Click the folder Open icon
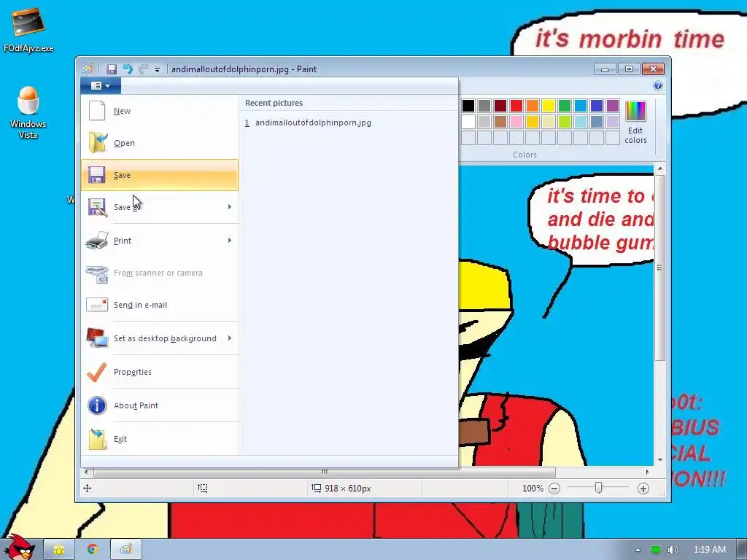The image size is (747, 560). coord(97,142)
